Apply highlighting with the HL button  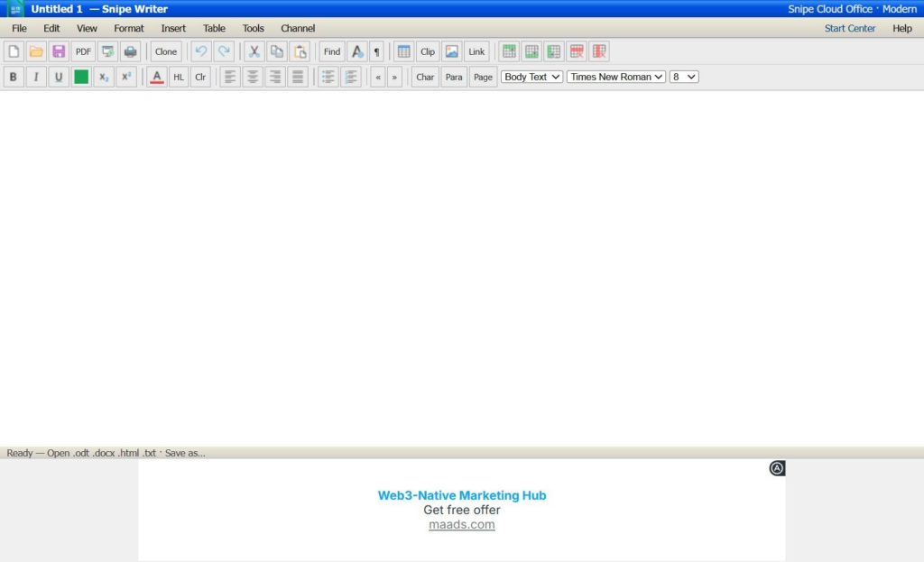point(179,77)
